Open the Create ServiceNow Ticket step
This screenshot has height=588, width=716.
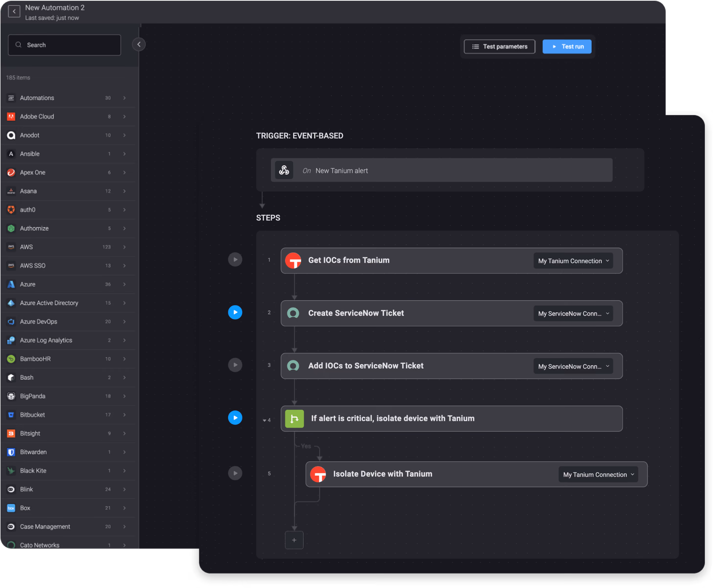452,314
